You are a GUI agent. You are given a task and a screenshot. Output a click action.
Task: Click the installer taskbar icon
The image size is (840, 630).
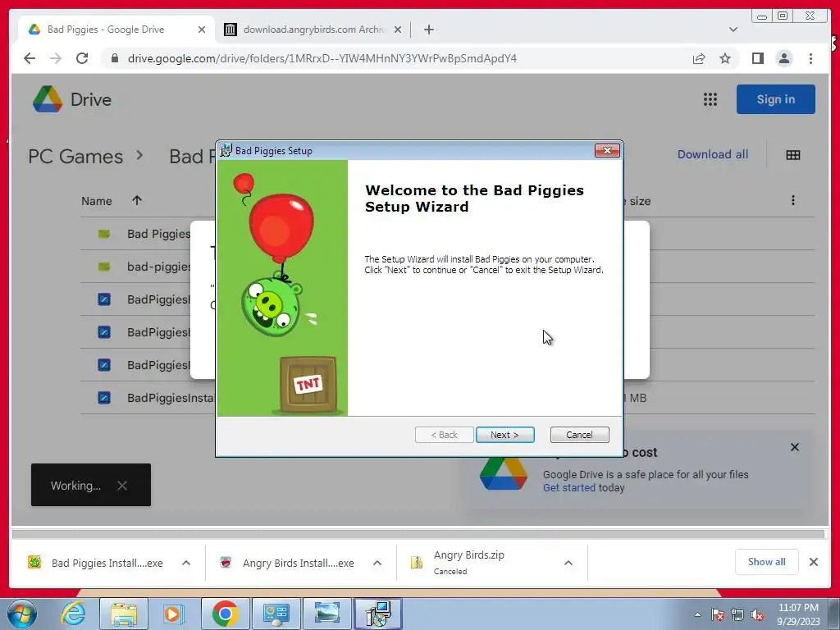[378, 614]
